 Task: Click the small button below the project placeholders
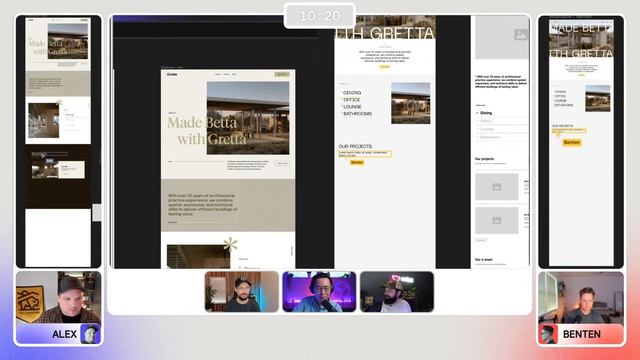coord(481,240)
